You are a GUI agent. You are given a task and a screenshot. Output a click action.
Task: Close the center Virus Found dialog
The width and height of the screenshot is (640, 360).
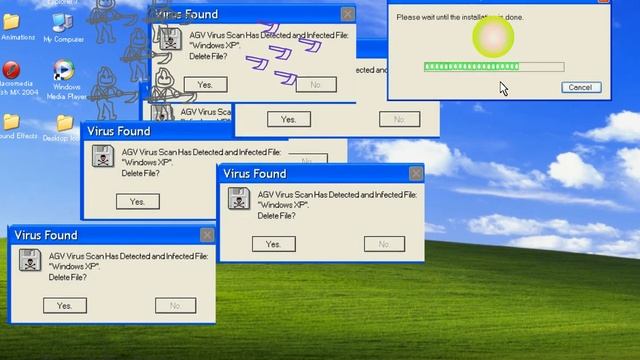point(416,174)
